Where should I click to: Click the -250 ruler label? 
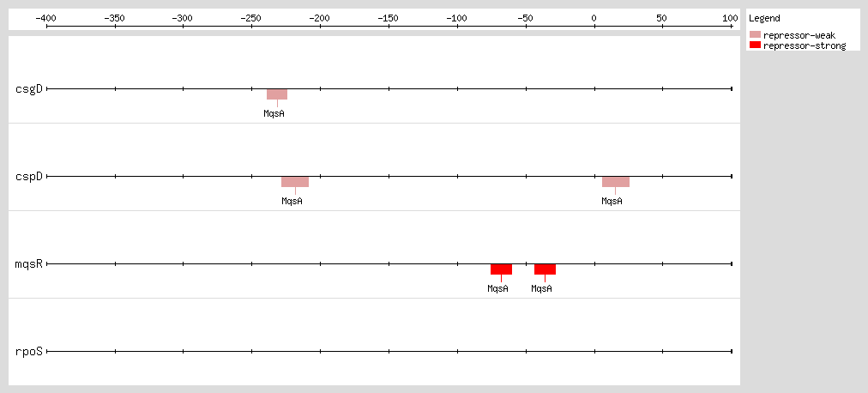pos(251,18)
